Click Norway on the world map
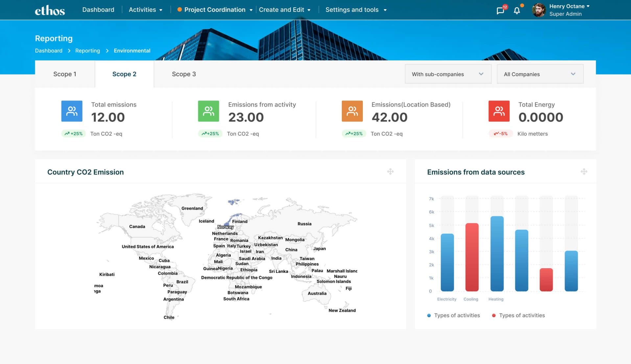The width and height of the screenshot is (631, 364). point(225,227)
